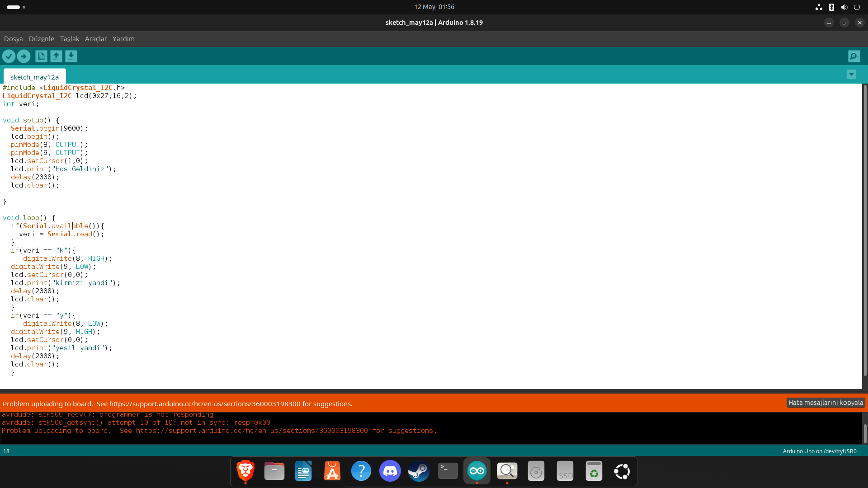Screen dimensions: 868x488
Task: Launch Steam from the dock
Action: [x=419, y=471]
